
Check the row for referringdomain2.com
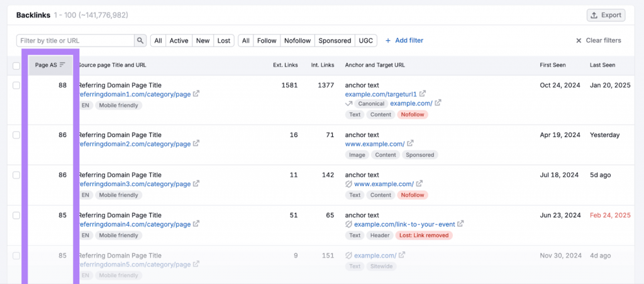(16, 135)
